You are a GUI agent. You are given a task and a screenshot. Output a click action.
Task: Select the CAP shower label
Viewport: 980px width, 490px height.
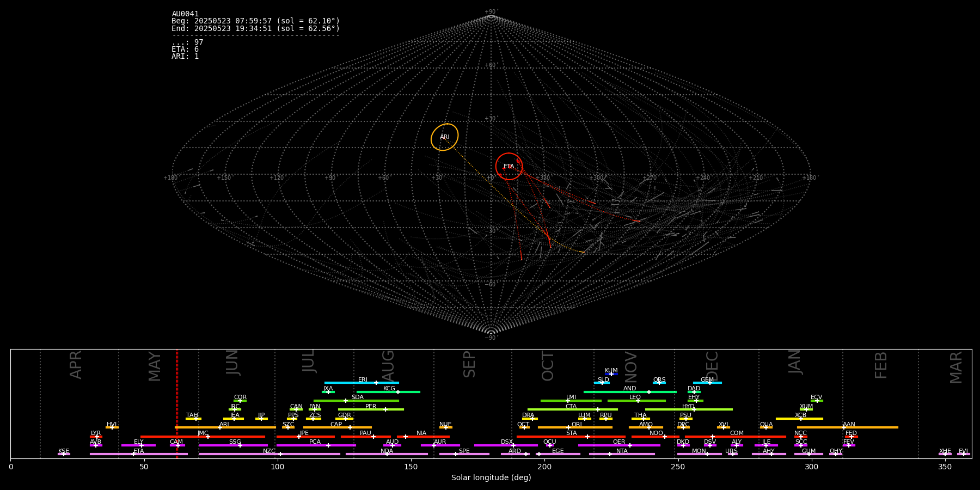pyautogui.click(x=336, y=425)
